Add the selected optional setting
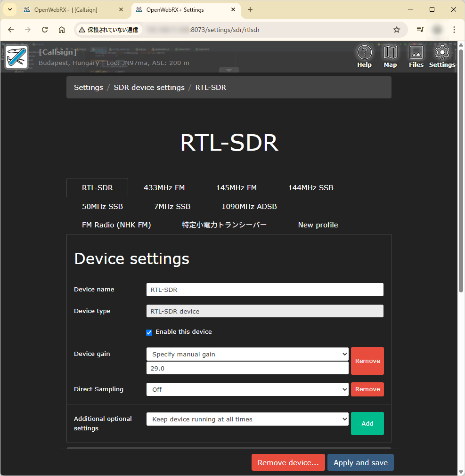The width and height of the screenshot is (465, 476). (367, 423)
